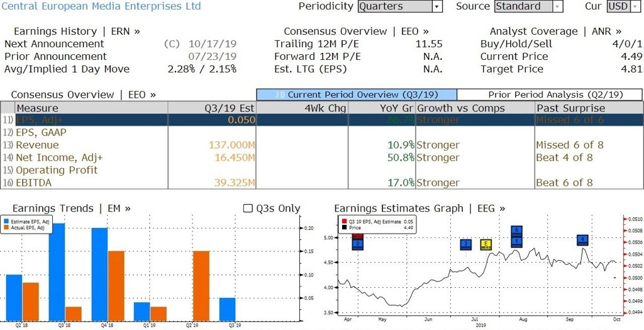This screenshot has width=644, height=330.
Task: Click EBITDA past surprise Beat 6 of 8
Action: (x=564, y=183)
